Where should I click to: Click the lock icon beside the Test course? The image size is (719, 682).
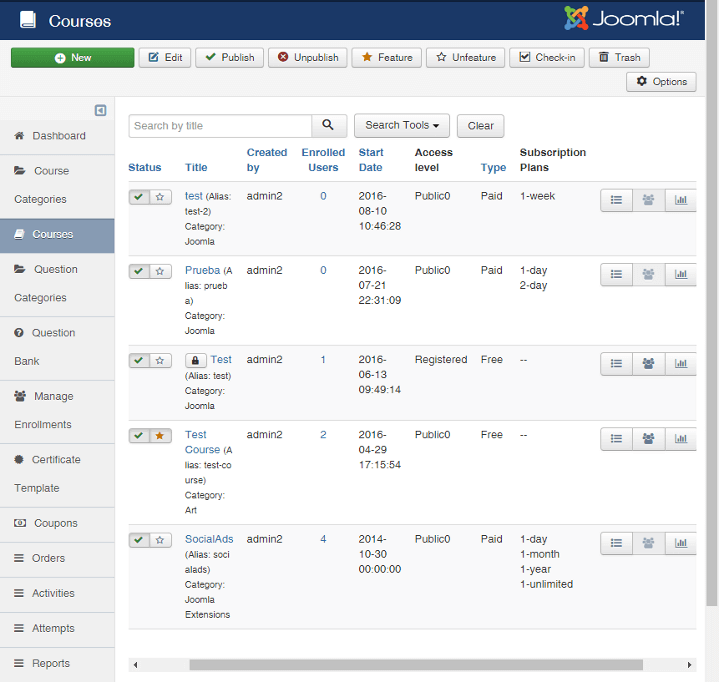pos(195,360)
